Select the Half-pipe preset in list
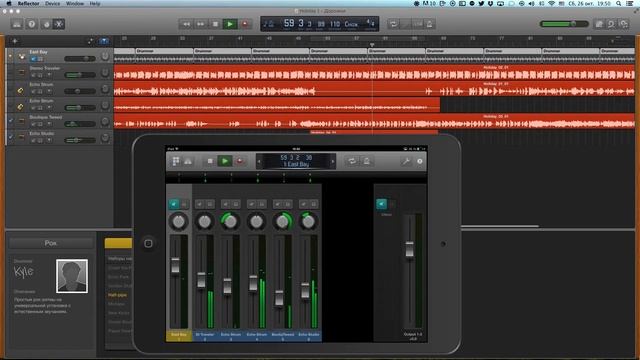The image size is (640, 360). (x=118, y=295)
